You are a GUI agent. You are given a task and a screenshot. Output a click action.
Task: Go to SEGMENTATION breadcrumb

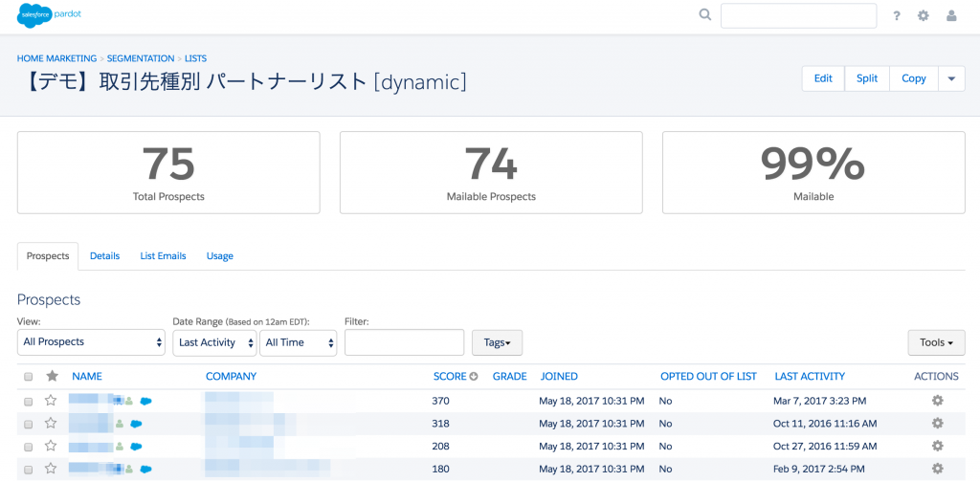click(141, 58)
